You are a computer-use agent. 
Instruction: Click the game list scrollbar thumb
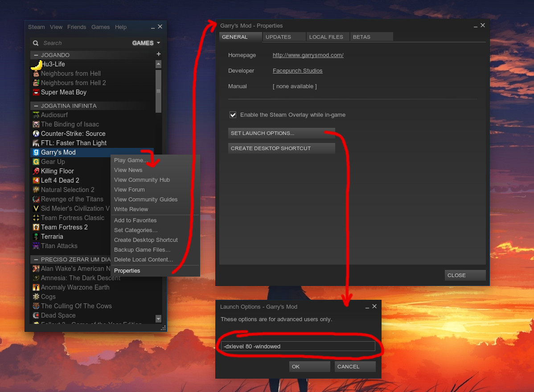pos(158,91)
